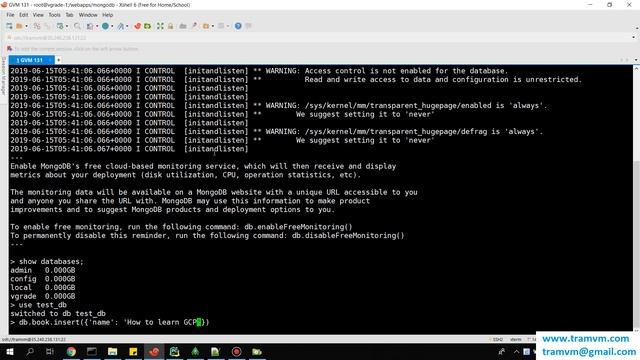Open Windows taskbar search
Image resolution: width=640 pixels, height=360 pixels.
[x=30, y=351]
